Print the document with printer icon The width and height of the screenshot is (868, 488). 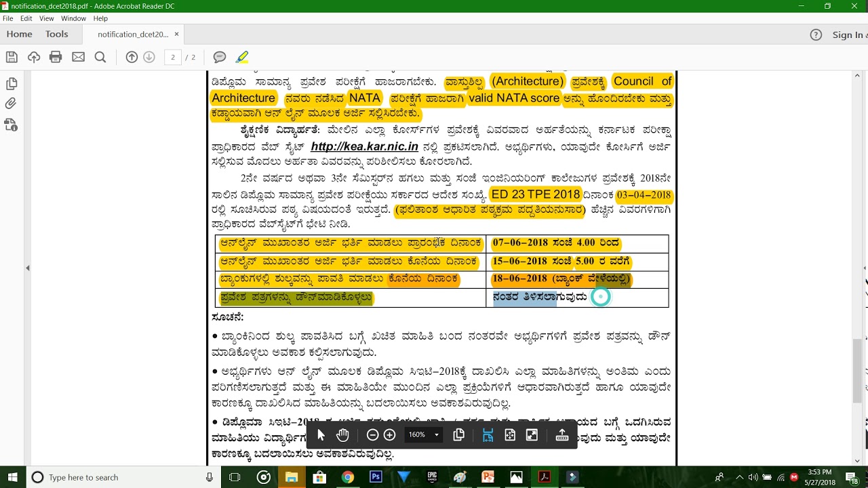[x=56, y=57]
